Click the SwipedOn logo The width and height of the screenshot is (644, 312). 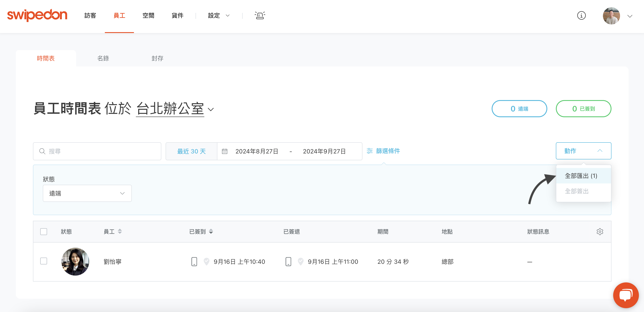(37, 15)
